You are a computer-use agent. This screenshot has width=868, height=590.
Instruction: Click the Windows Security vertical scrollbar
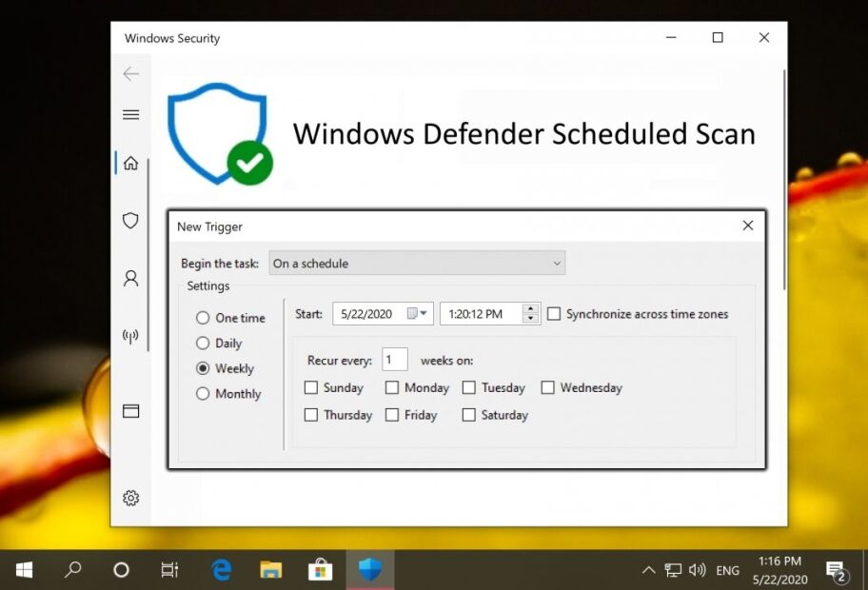[x=784, y=179]
